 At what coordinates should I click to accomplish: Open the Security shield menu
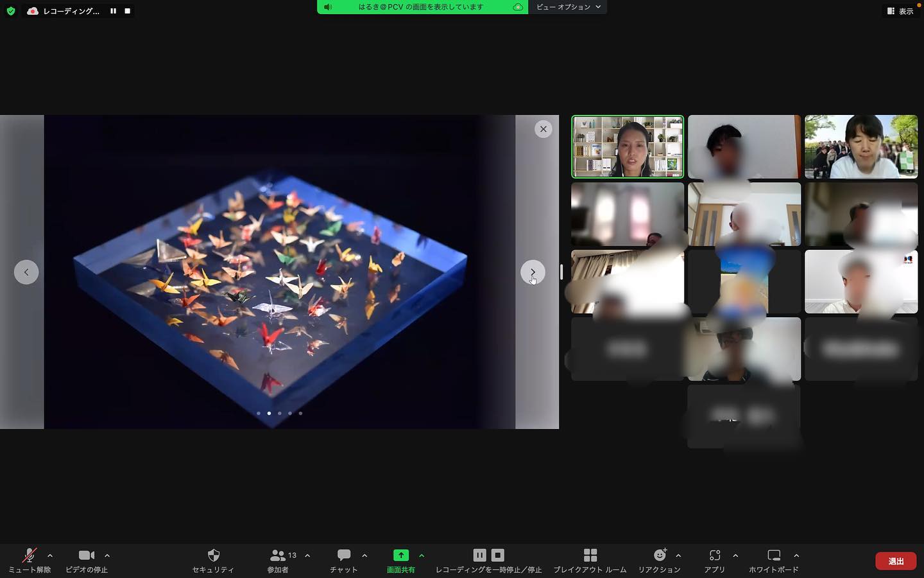click(x=214, y=556)
